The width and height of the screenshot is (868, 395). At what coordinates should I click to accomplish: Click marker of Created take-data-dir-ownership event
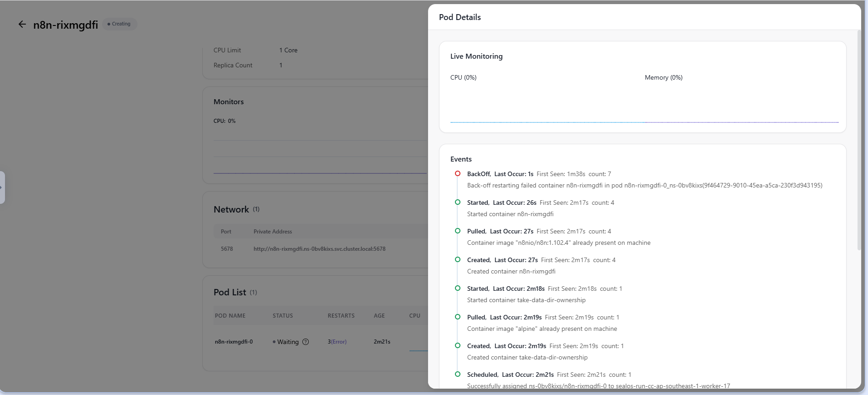pos(458,345)
